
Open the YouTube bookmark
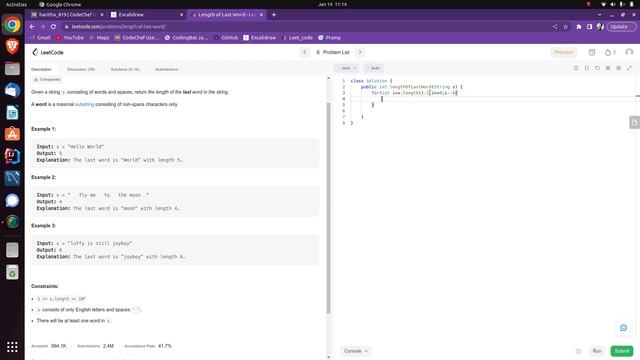[70, 38]
